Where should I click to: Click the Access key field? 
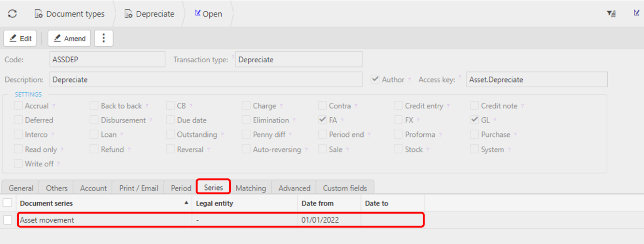537,80
